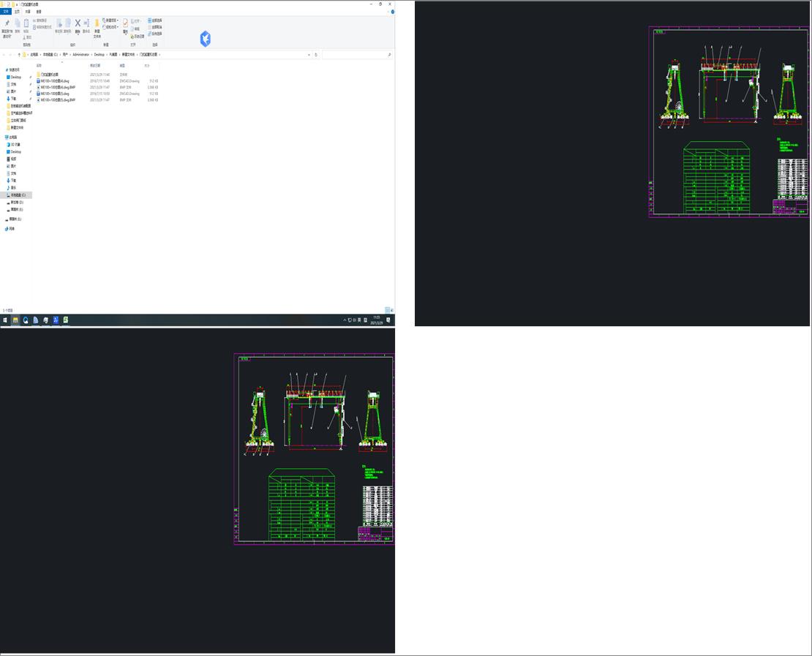Select the yellow folder in file list
812x656 pixels.
49,75
